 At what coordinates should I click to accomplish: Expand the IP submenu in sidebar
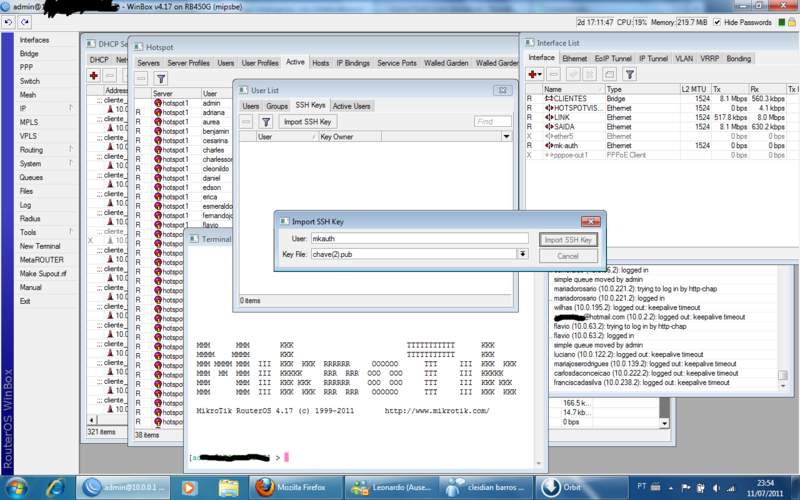tap(71, 108)
